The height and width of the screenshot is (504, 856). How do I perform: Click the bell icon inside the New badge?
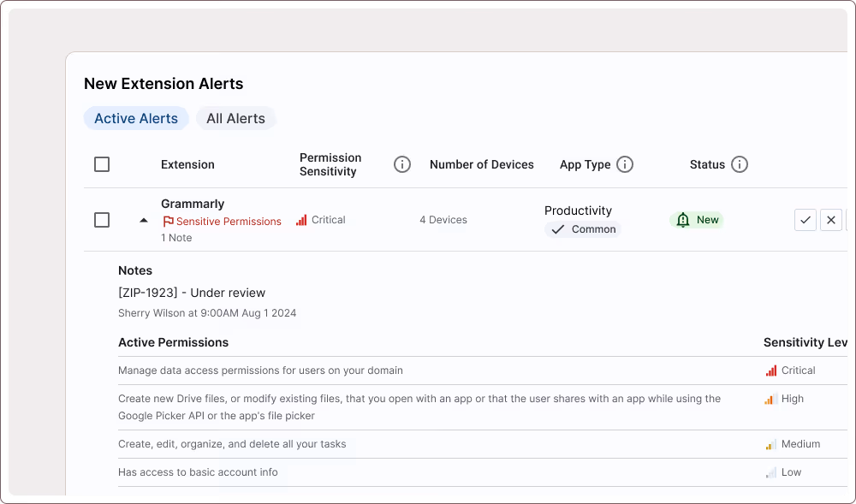pos(683,219)
